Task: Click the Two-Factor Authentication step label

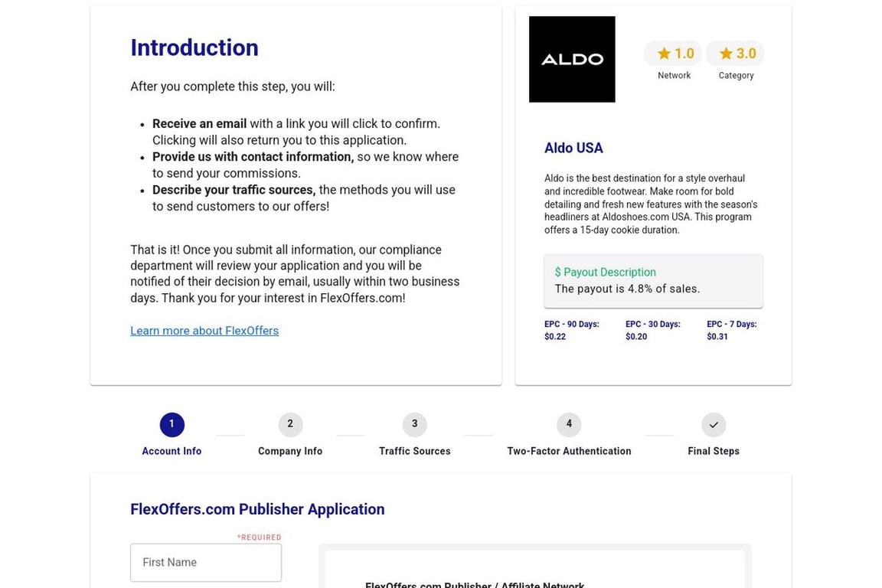Action: pos(569,451)
